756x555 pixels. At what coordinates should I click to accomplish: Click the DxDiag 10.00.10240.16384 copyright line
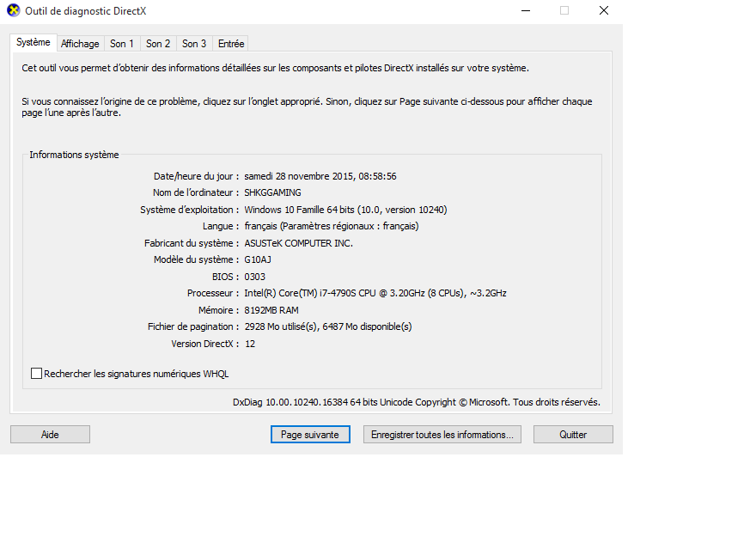[417, 402]
